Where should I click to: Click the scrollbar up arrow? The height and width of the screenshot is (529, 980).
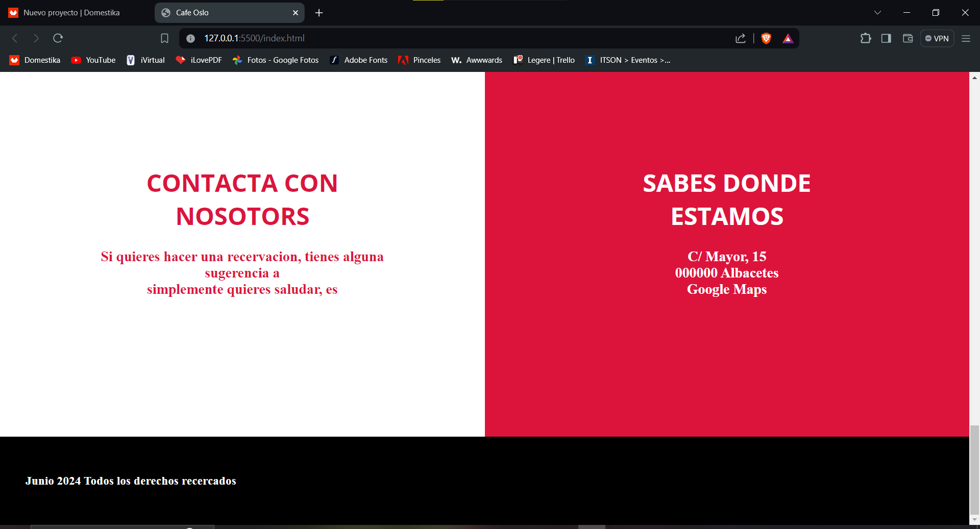point(974,78)
